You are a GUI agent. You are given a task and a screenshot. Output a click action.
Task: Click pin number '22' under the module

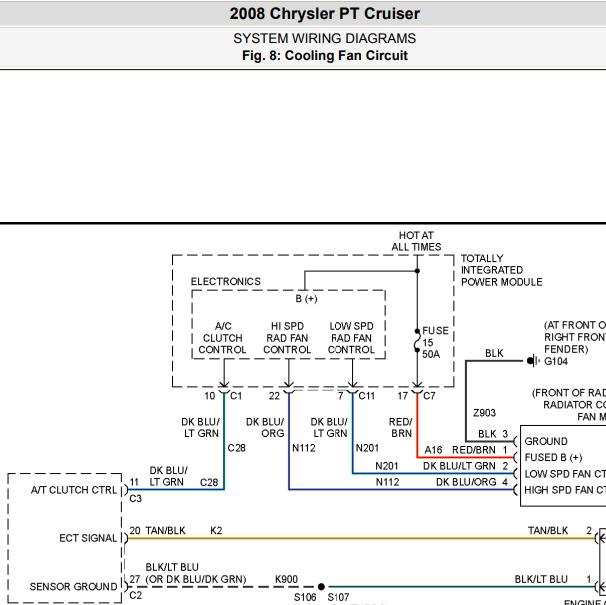tap(274, 396)
